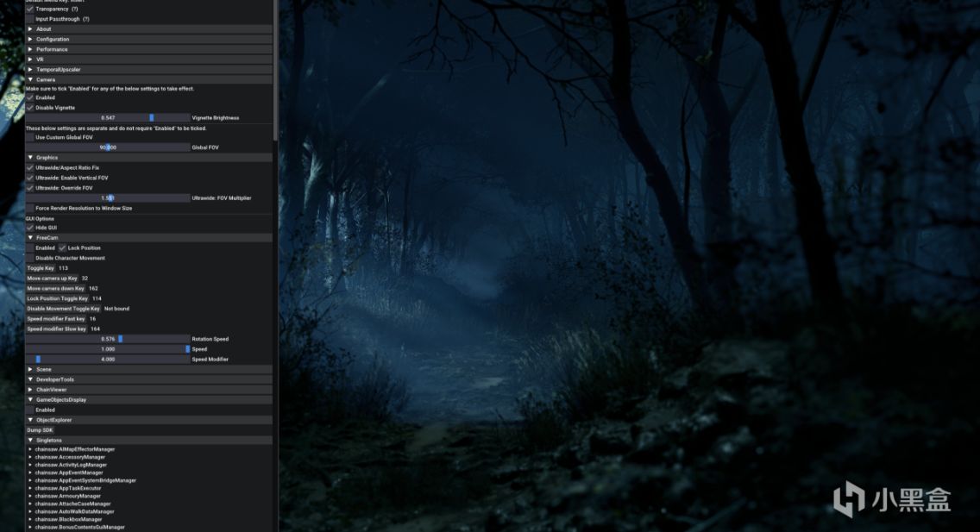Screen dimensions: 980x532
Task: Toggle the Hide GUI checkbox
Action: (x=30, y=228)
